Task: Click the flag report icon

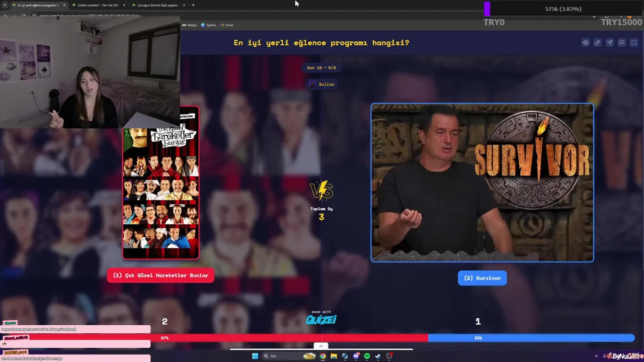Action: (622, 43)
